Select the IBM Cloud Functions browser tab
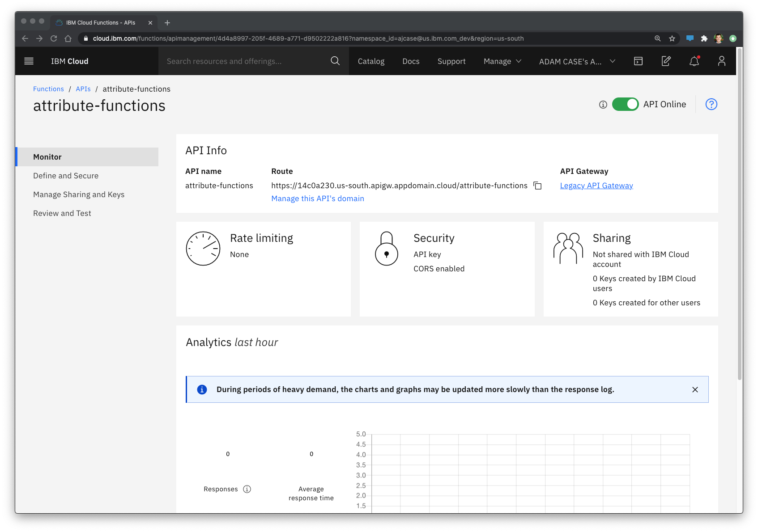Screen dimensions: 758x532 point(104,23)
